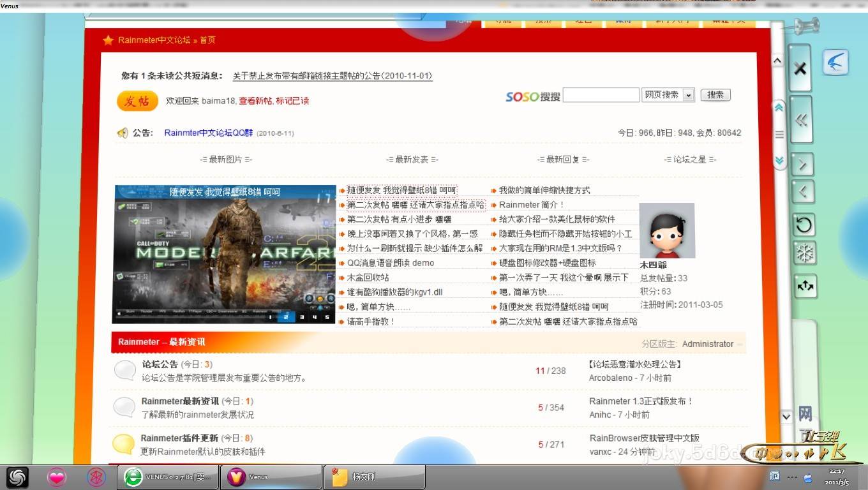The height and width of the screenshot is (490, 868).
Task: Go back with the left arrow side button
Action: 803,191
